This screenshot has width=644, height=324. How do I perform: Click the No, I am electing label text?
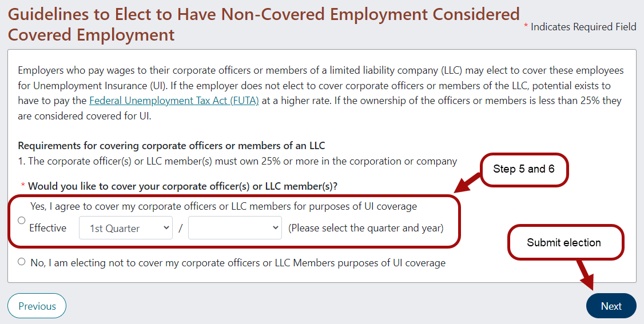238,263
